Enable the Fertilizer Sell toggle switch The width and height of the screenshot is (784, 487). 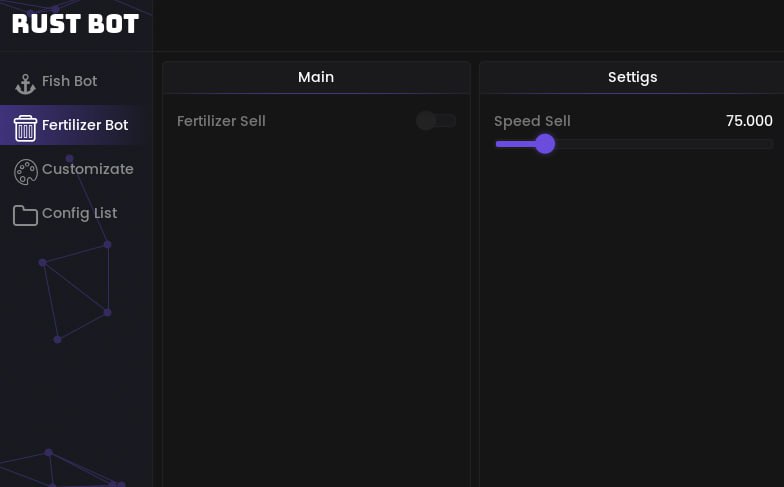click(436, 121)
